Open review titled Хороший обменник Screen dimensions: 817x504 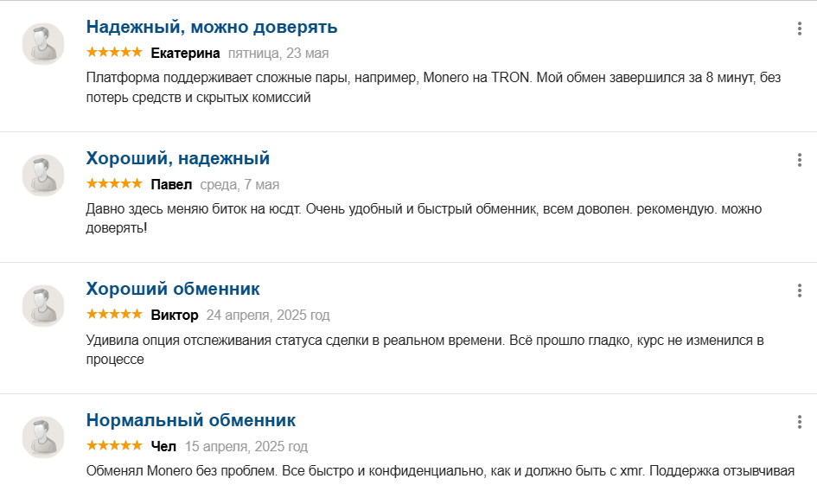(x=173, y=289)
